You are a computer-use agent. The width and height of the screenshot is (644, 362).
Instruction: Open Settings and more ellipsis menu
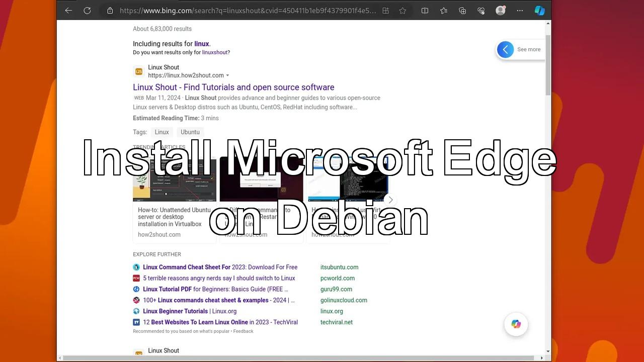520,11
